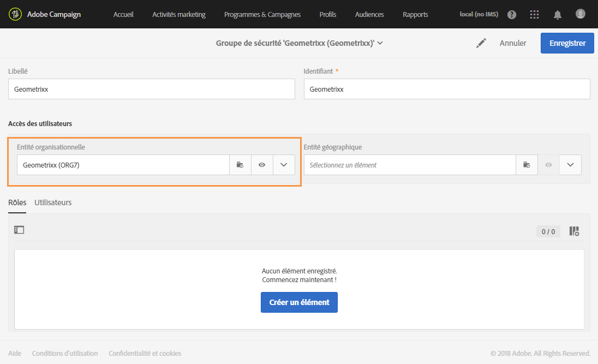Open Profils menu
Image resolution: width=598 pixels, height=364 pixels.
tap(328, 15)
